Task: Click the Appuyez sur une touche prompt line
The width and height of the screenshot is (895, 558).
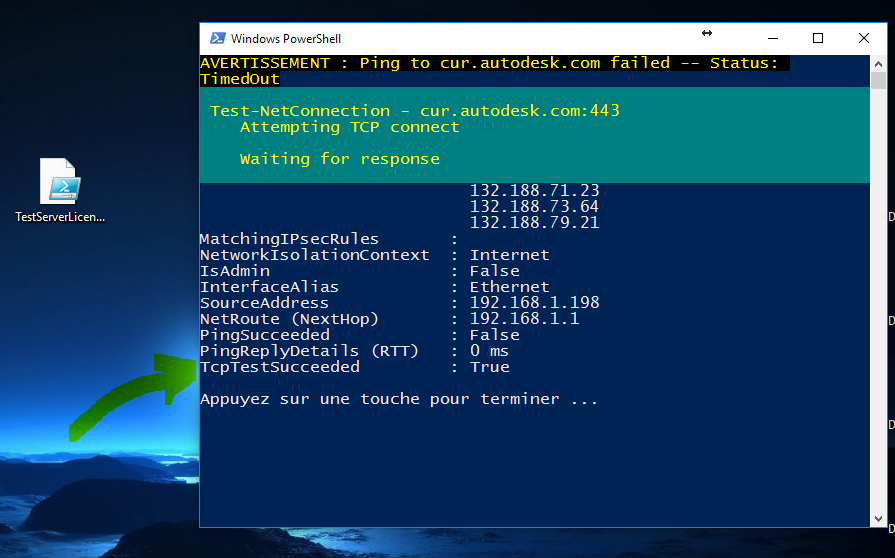Action: click(x=398, y=399)
